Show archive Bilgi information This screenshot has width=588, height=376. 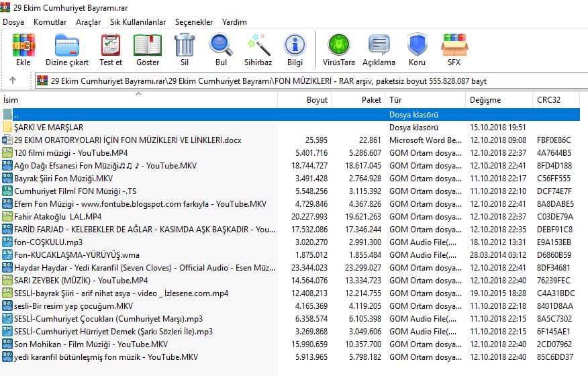[x=295, y=49]
